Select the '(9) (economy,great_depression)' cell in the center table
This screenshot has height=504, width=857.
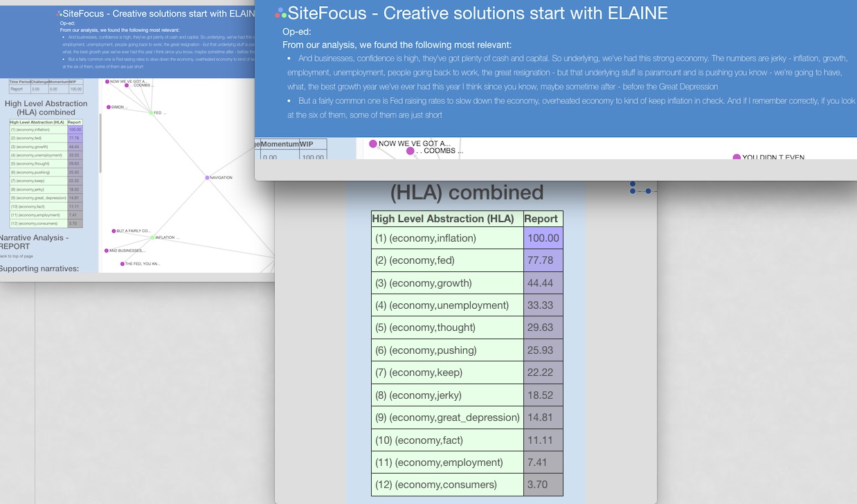[447, 417]
